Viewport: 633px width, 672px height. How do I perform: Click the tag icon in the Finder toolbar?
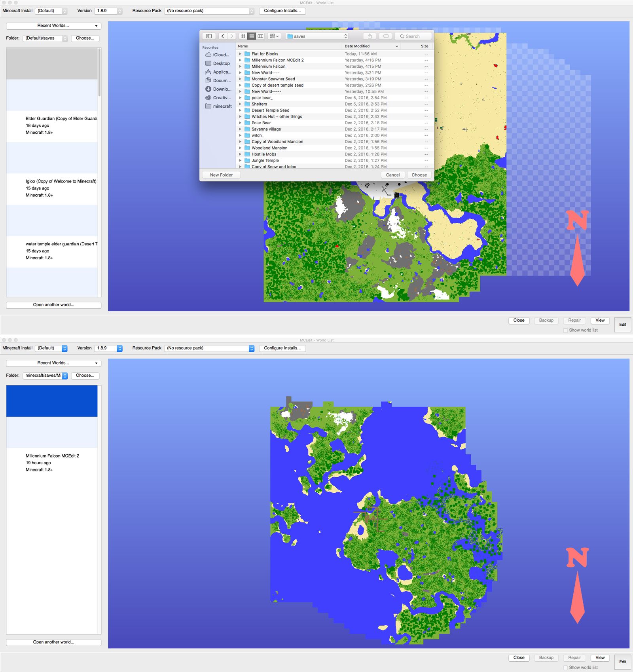point(386,36)
